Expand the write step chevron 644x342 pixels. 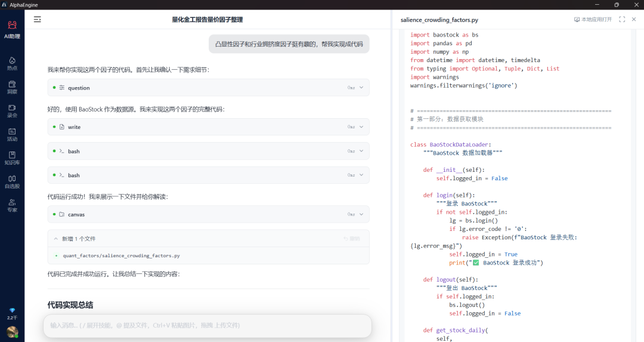[x=361, y=127]
